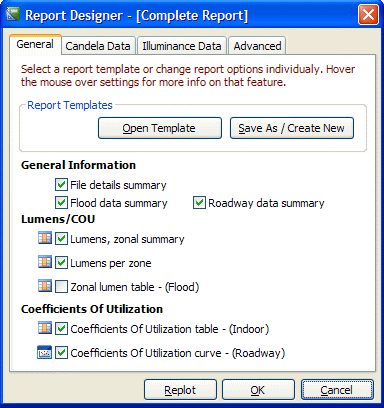Image resolution: width=384 pixels, height=408 pixels.
Task: Click Save As / Create New button
Action: click(292, 128)
